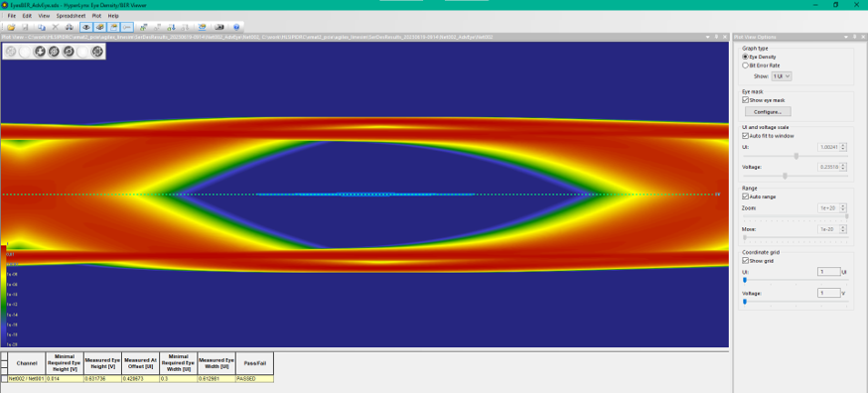
Task: Click the eye view toolbar icon
Action: (85, 27)
